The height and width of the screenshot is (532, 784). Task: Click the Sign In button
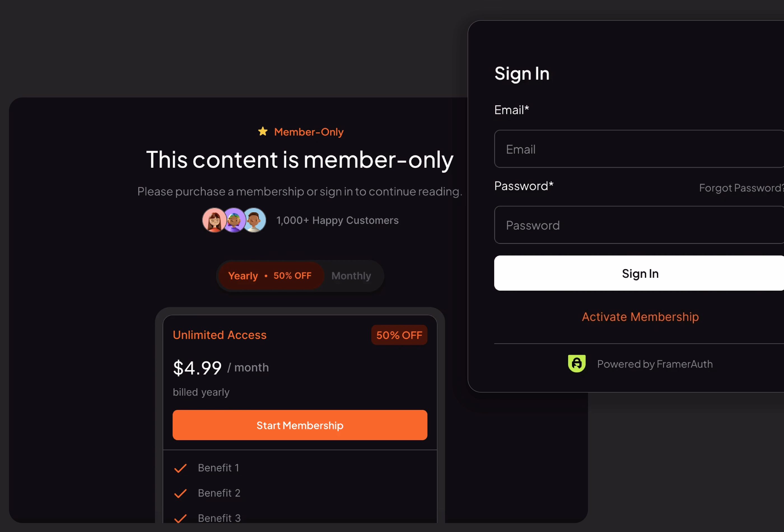[640, 273]
